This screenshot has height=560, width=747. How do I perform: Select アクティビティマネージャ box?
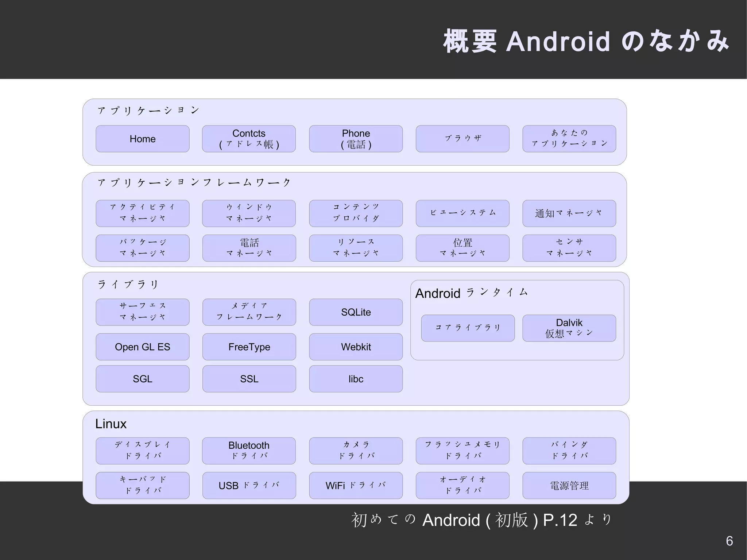tap(143, 213)
